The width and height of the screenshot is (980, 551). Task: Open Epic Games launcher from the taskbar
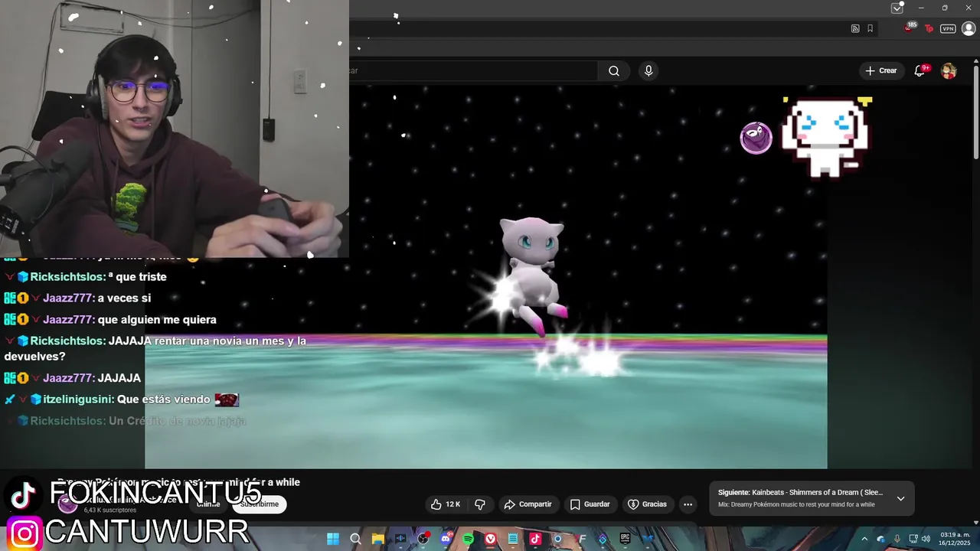(x=626, y=539)
